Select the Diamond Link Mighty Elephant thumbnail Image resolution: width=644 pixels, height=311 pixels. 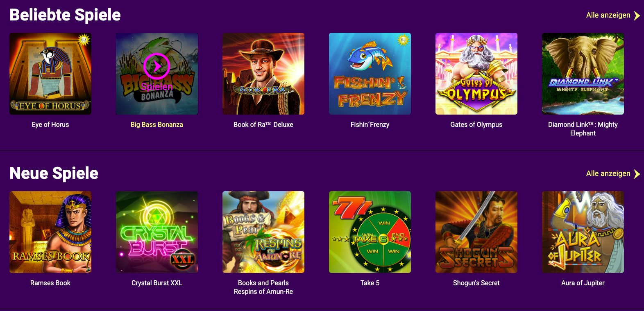(x=583, y=74)
